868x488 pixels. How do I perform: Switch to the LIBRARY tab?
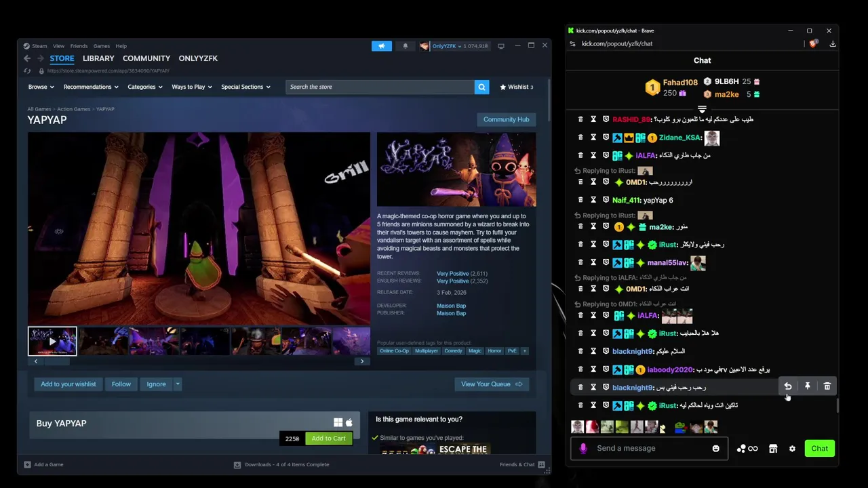point(98,58)
